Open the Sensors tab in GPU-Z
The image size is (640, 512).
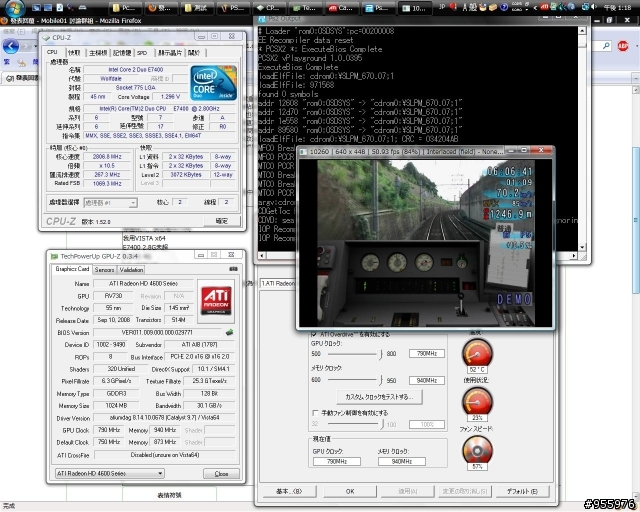coord(104,269)
